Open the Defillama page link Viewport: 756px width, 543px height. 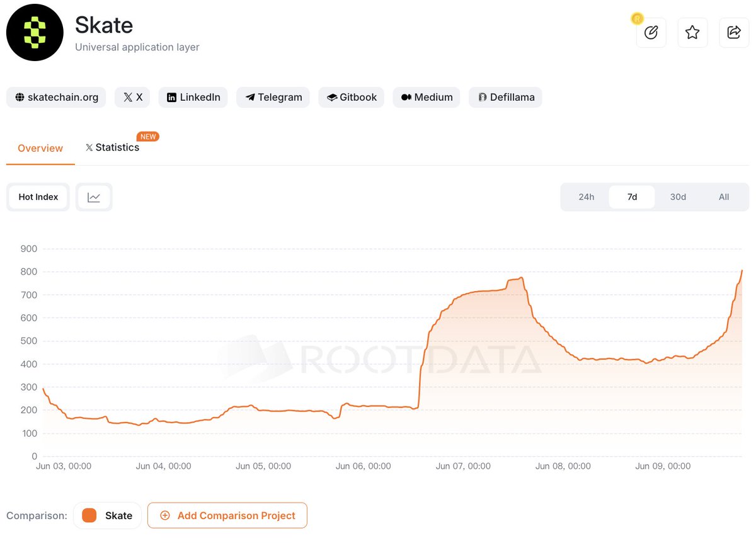[x=505, y=97]
